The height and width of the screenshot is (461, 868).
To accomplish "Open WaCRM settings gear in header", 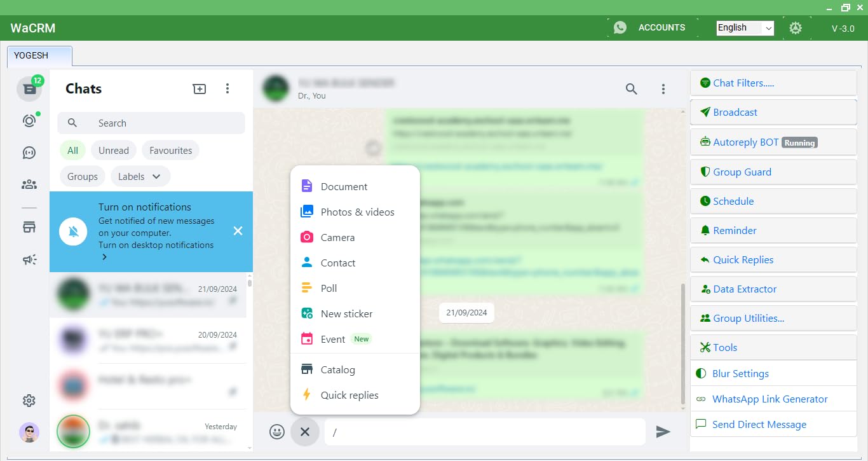I will point(796,28).
